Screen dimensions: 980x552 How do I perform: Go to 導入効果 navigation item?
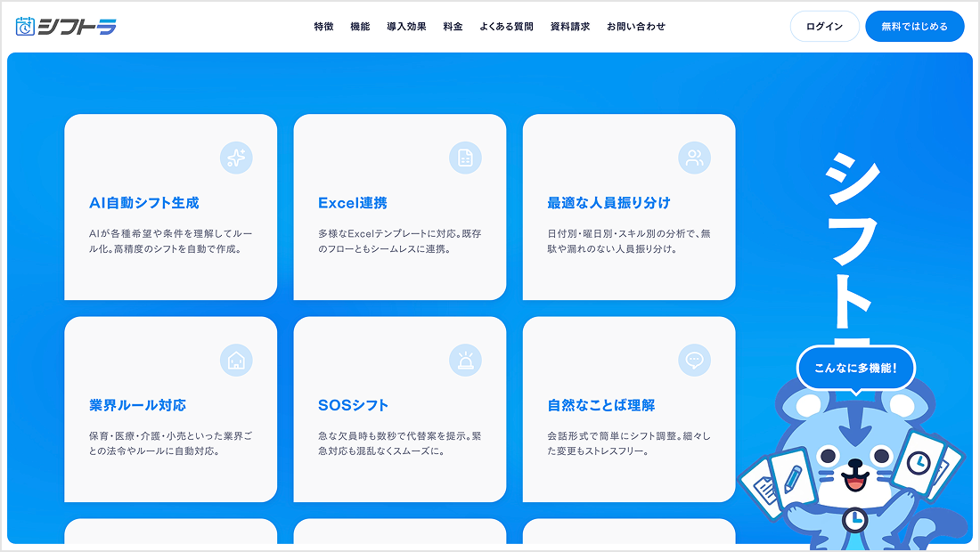pyautogui.click(x=406, y=26)
